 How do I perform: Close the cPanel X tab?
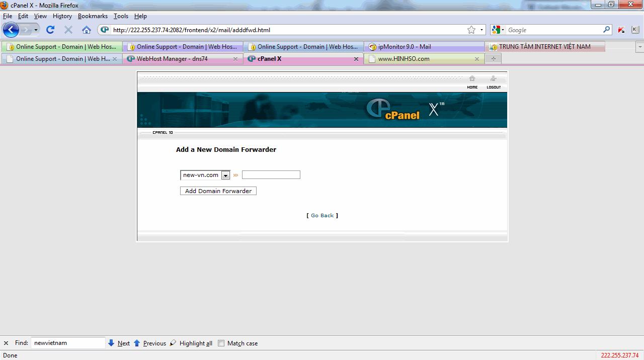(x=356, y=59)
